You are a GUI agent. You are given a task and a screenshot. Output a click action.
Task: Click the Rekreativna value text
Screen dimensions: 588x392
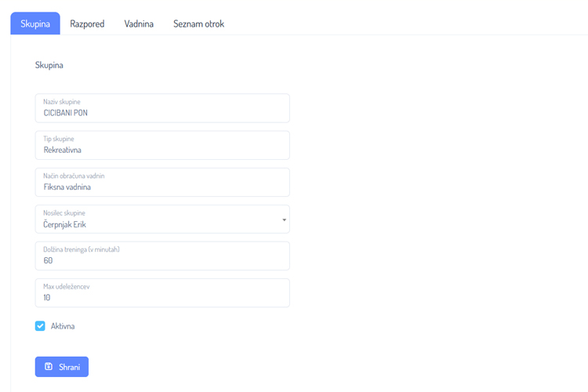point(63,150)
